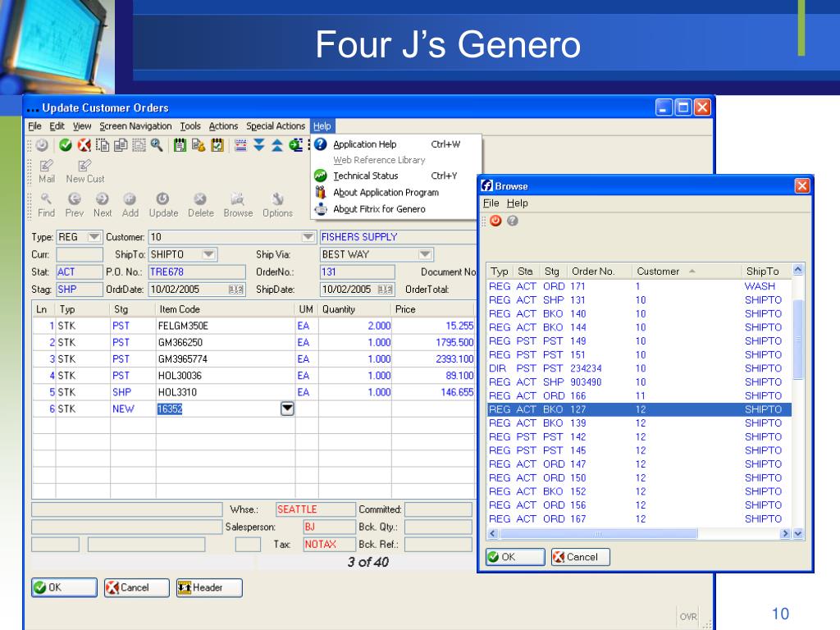Click the double up arrows toolbar icon
Screen dimensions: 840x630
(277, 145)
